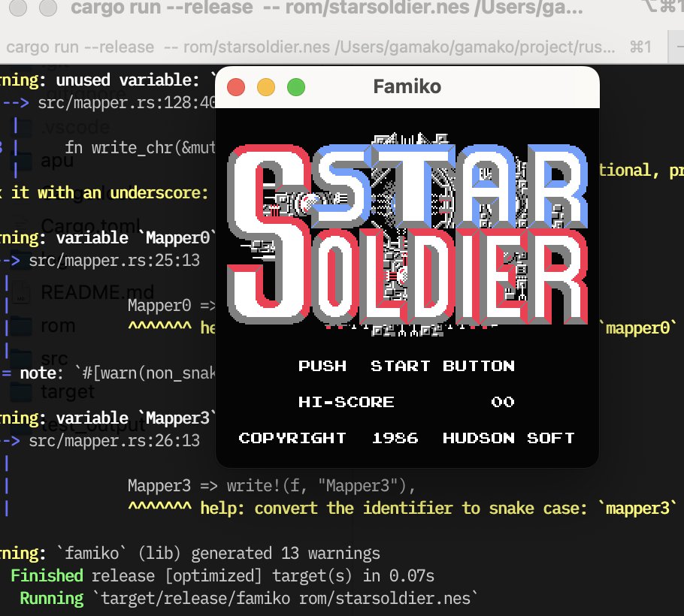Click 'src/mapper.rs:26:13' path in terminal
The image size is (684, 616).
pyautogui.click(x=114, y=441)
